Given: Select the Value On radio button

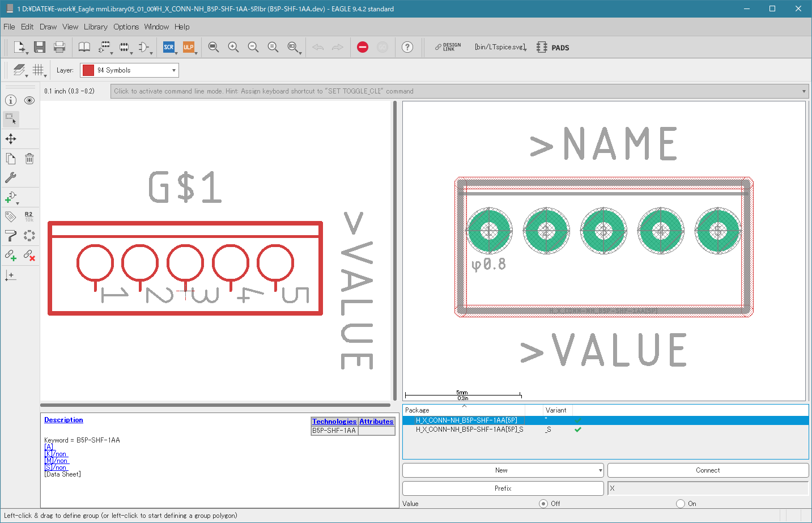Looking at the screenshot, I should pyautogui.click(x=681, y=503).
